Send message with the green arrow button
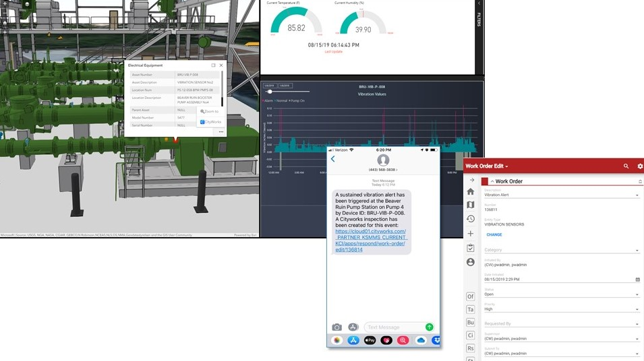 pyautogui.click(x=429, y=327)
